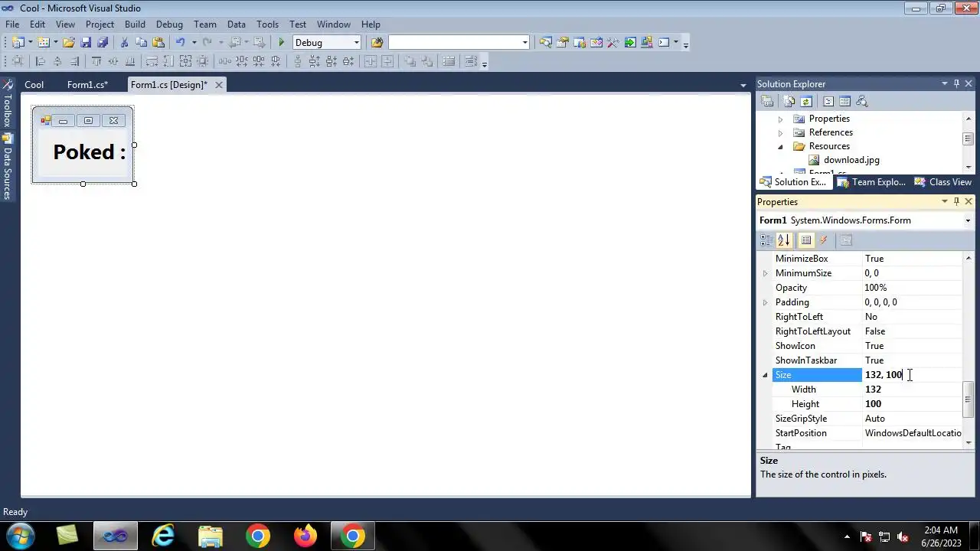980x551 pixels.
Task: Collapse the Resources folder node
Action: coord(780,147)
